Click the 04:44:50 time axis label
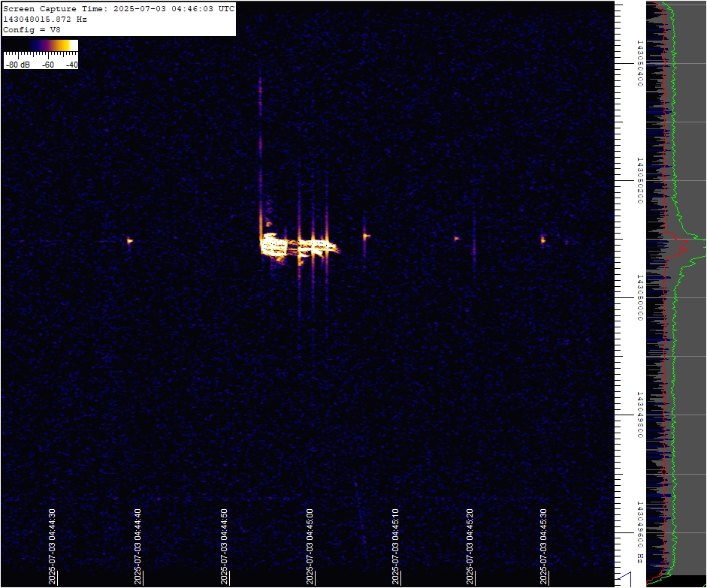 pyautogui.click(x=224, y=547)
